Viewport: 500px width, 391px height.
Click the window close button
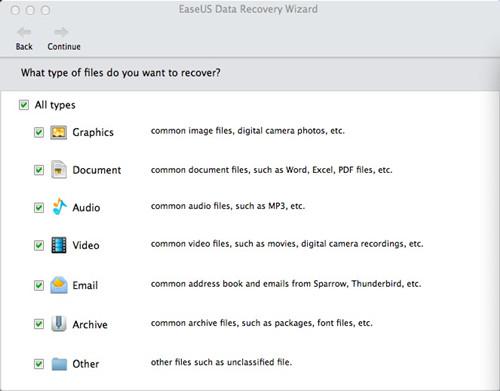coord(15,10)
